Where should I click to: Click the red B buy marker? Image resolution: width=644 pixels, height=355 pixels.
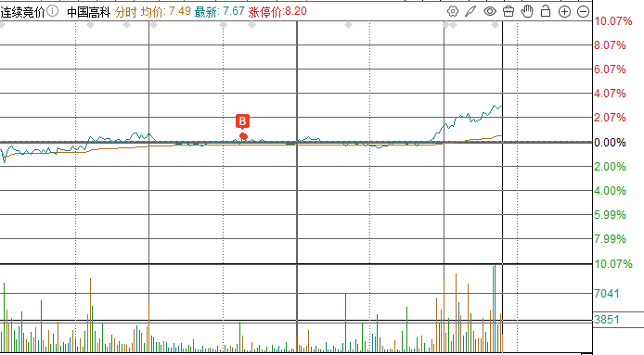[x=242, y=121]
